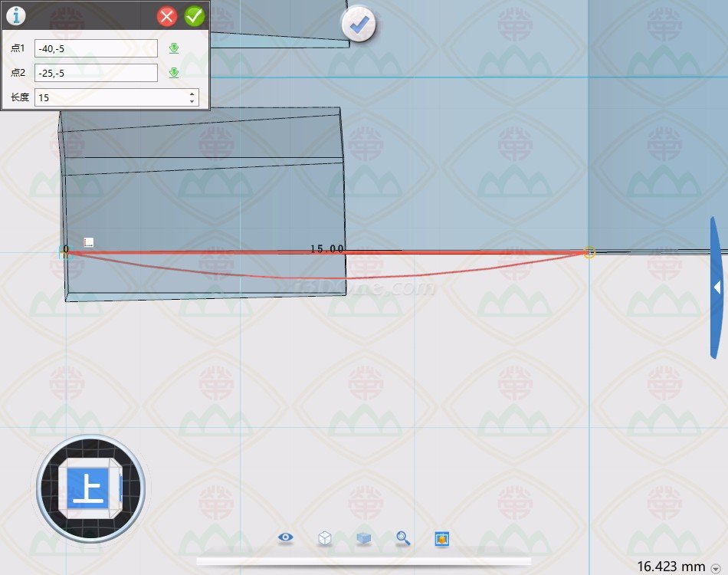Image resolution: width=728 pixels, height=575 pixels.
Task: Open the units dropdown next to 16.423 mm
Action: [715, 567]
